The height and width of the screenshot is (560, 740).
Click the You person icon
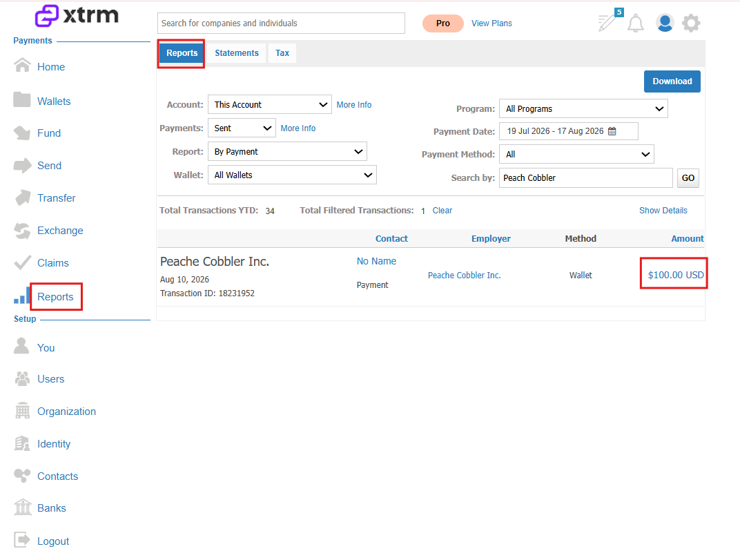point(21,346)
